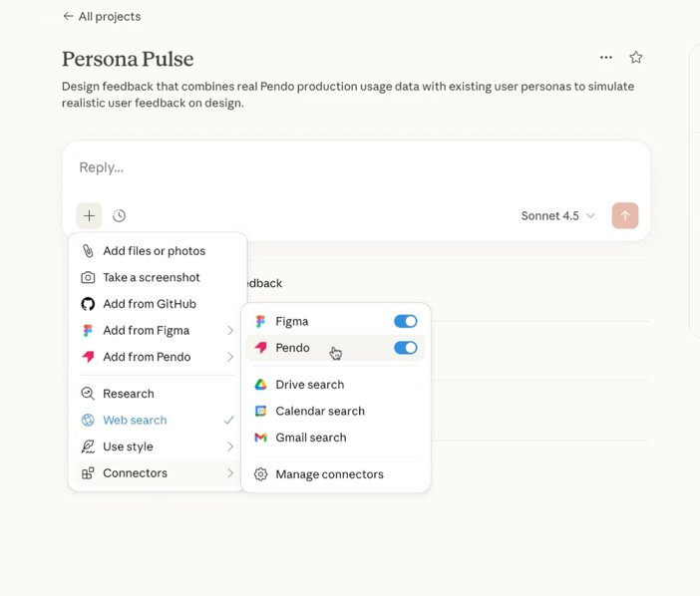The width and height of the screenshot is (700, 596).
Task: Star the Persona Pulse project
Action: pos(635,58)
